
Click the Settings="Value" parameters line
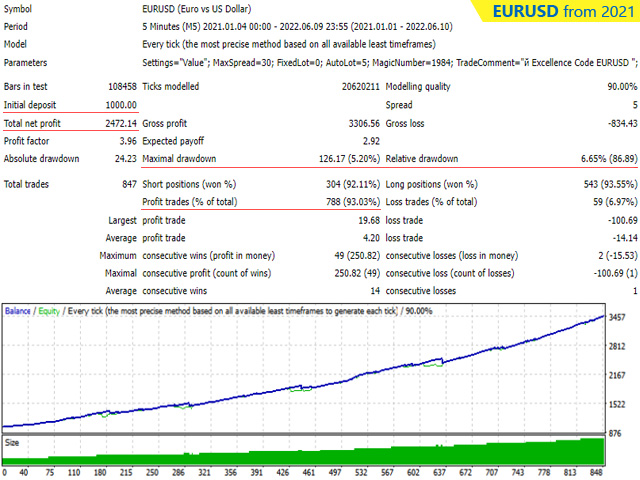[390, 62]
